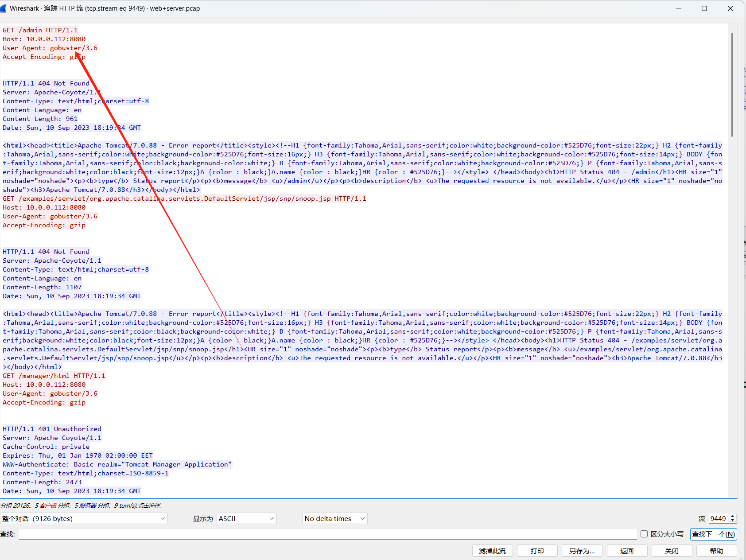
Task: Click into the 查找 search text field
Action: (327, 534)
